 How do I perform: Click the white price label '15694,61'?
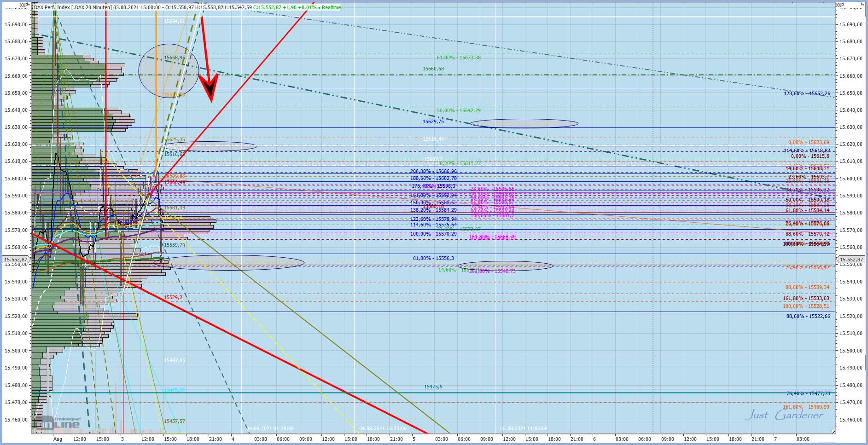coord(175,21)
